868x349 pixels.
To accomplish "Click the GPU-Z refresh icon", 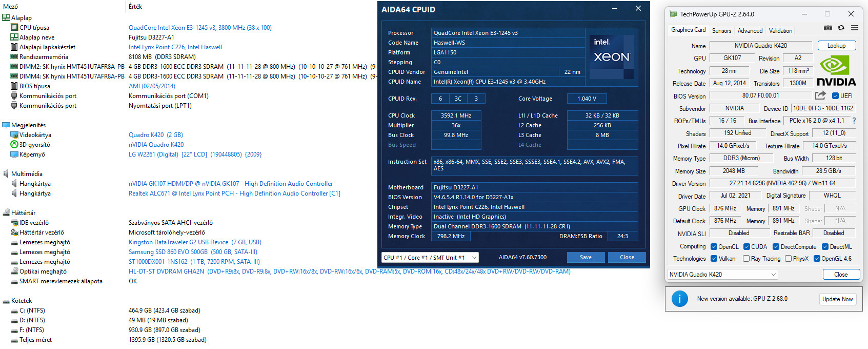I will [841, 28].
